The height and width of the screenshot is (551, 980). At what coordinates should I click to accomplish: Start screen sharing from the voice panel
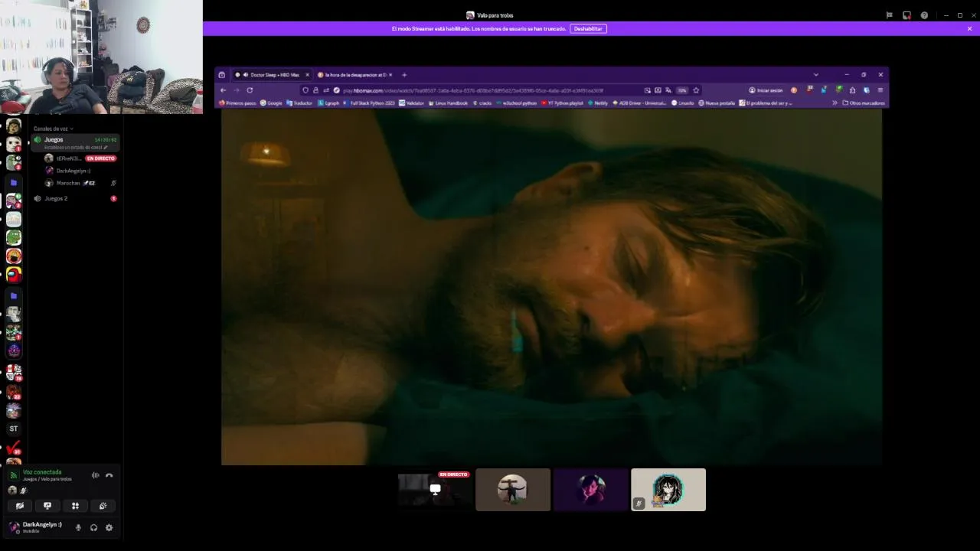point(47,506)
